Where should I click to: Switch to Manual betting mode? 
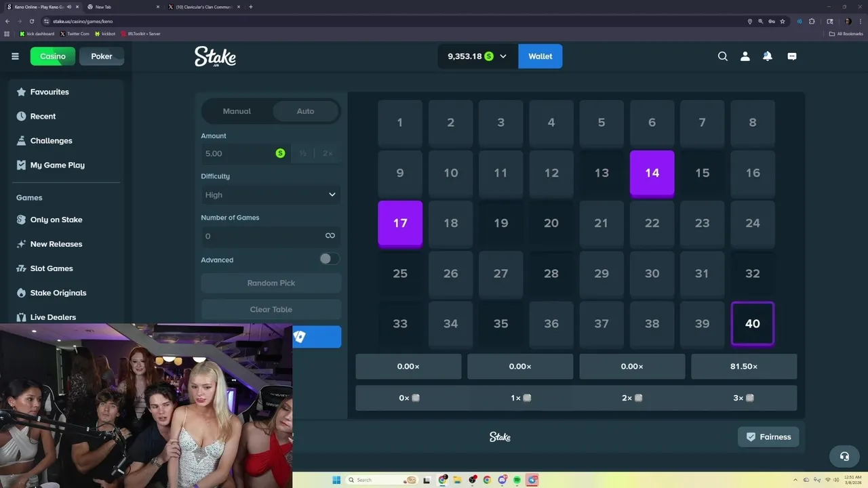click(x=237, y=111)
